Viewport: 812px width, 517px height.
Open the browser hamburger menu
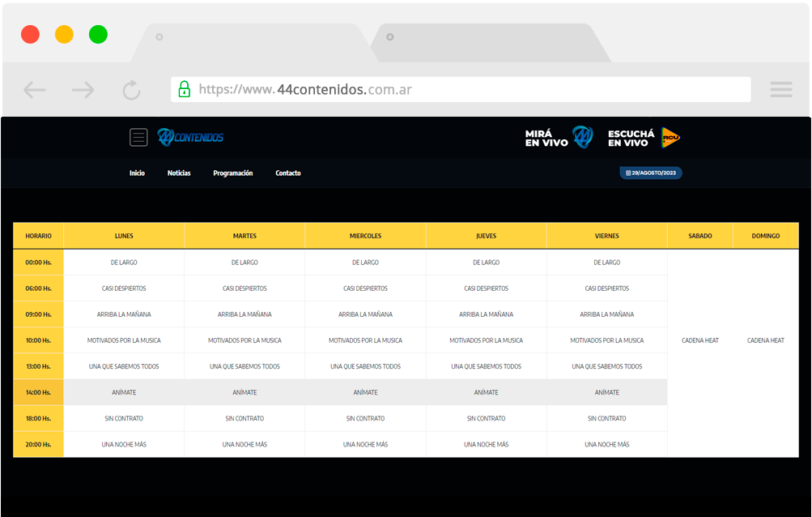click(x=780, y=90)
